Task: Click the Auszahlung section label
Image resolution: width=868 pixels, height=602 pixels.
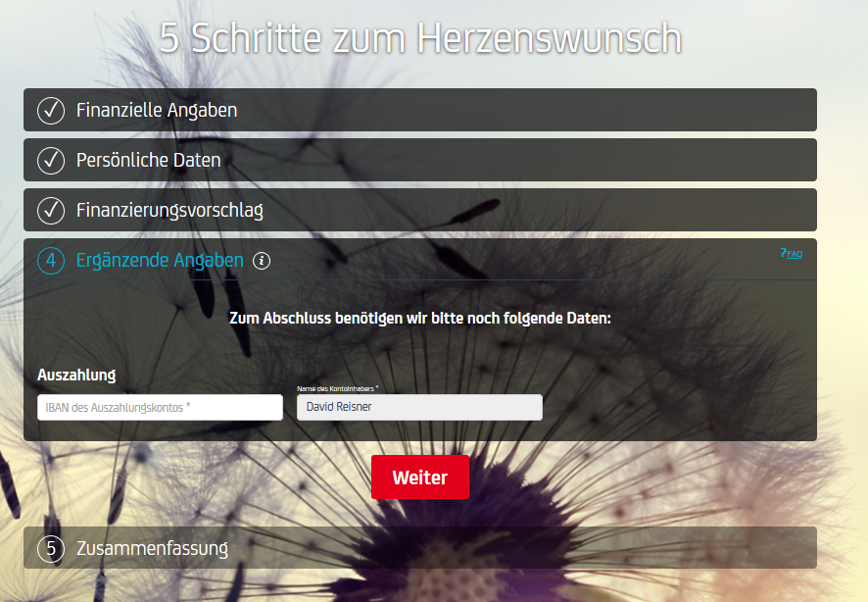Action: pos(75,375)
